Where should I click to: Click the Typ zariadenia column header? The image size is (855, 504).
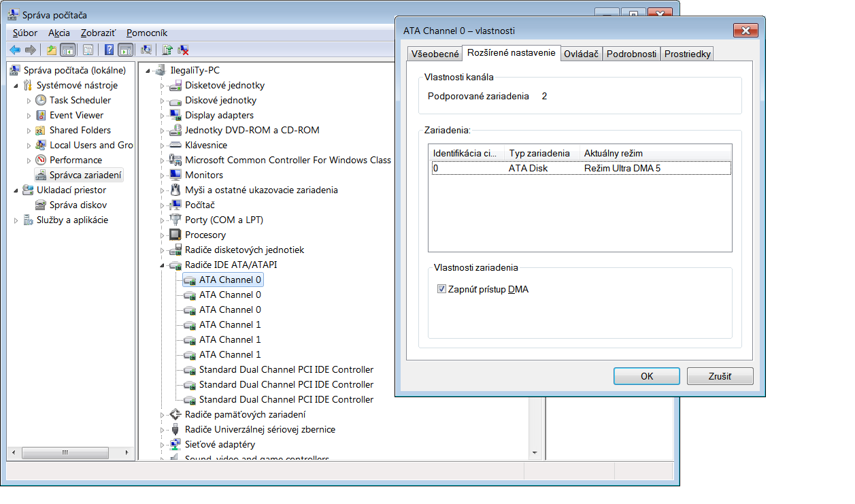(540, 153)
